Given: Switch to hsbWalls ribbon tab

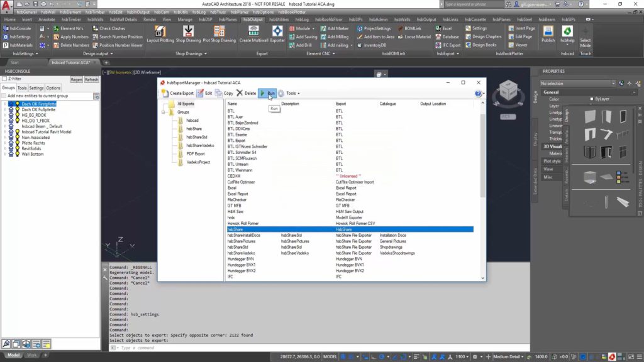Looking at the screenshot, I should click(x=96, y=19).
